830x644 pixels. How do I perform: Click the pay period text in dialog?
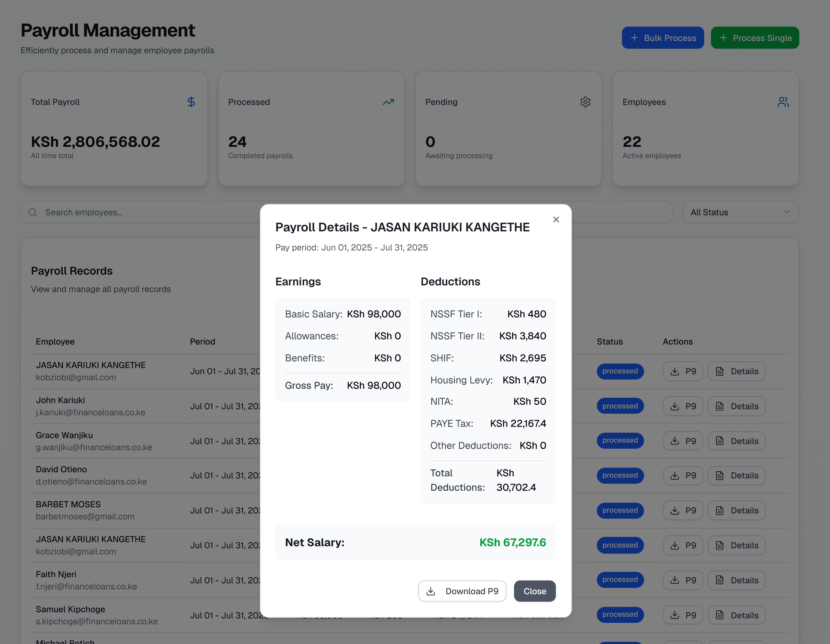point(351,248)
